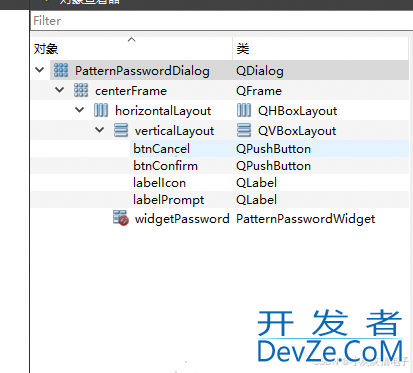Click QLabel in the labelPrompt row
The height and width of the screenshot is (373, 413).
click(256, 200)
